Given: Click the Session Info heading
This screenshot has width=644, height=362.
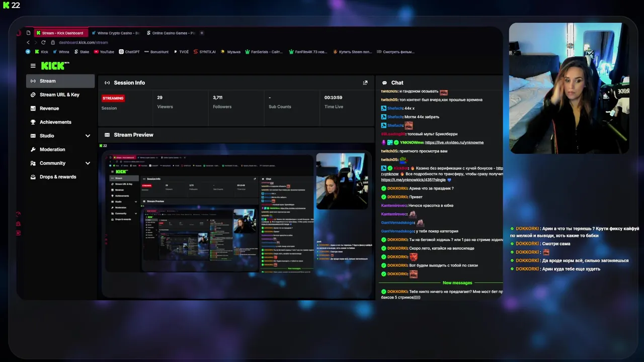Looking at the screenshot, I should [129, 82].
